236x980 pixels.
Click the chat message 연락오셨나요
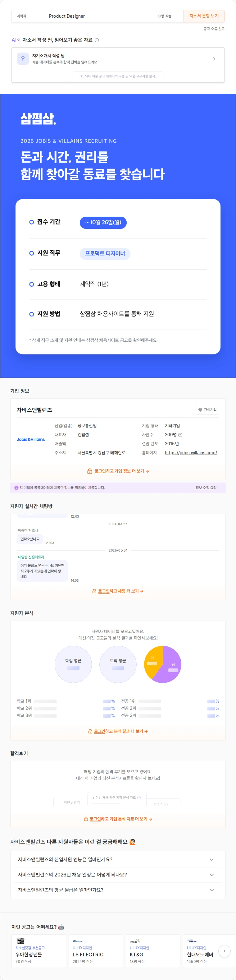pos(30,539)
